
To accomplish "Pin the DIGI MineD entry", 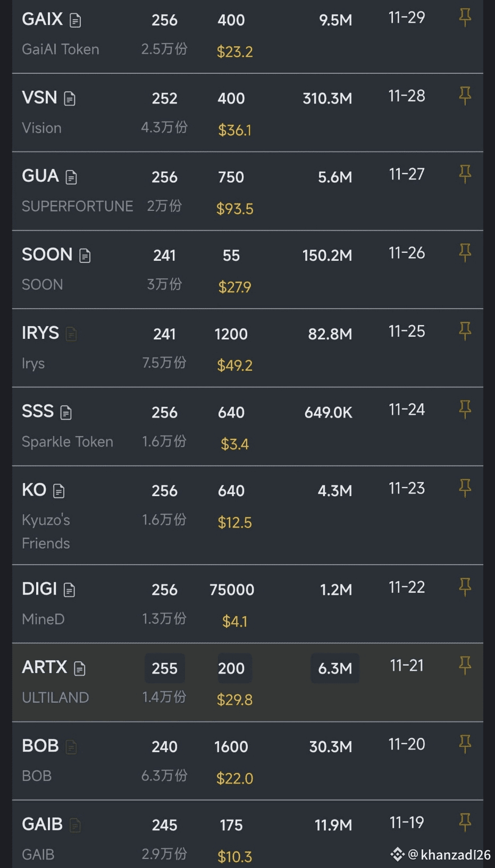I will 465,588.
